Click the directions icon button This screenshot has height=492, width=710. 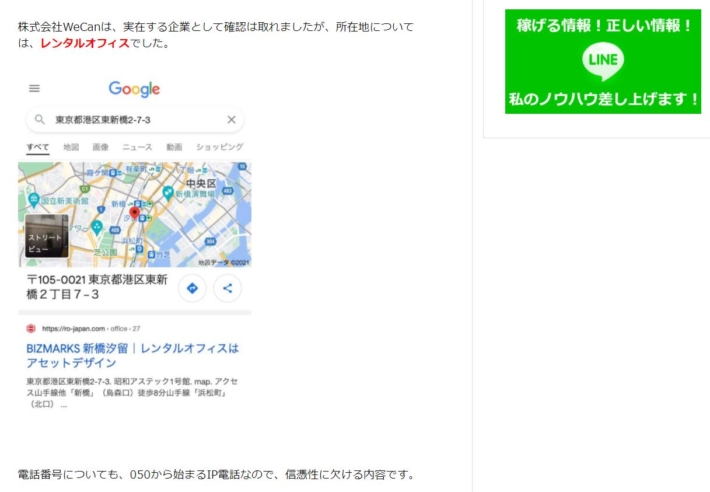(x=192, y=288)
